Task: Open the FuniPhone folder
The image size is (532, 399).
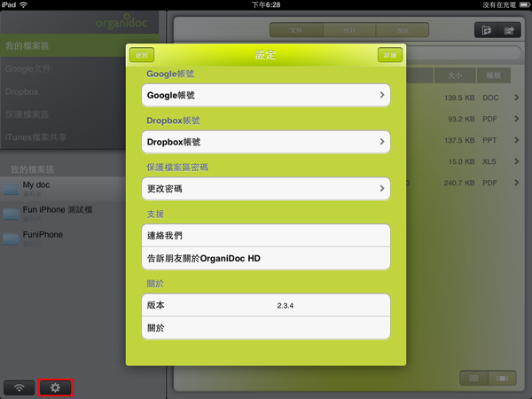Action: (63, 239)
